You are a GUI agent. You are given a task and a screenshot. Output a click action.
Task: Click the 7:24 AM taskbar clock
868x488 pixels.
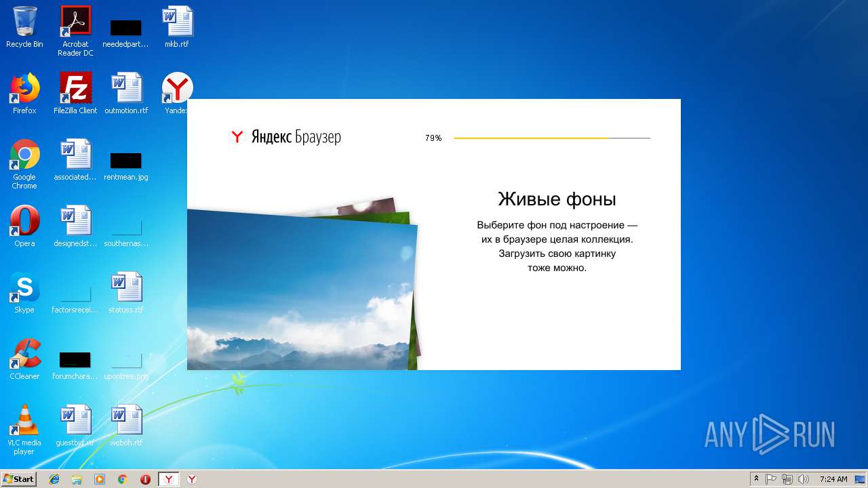click(833, 479)
